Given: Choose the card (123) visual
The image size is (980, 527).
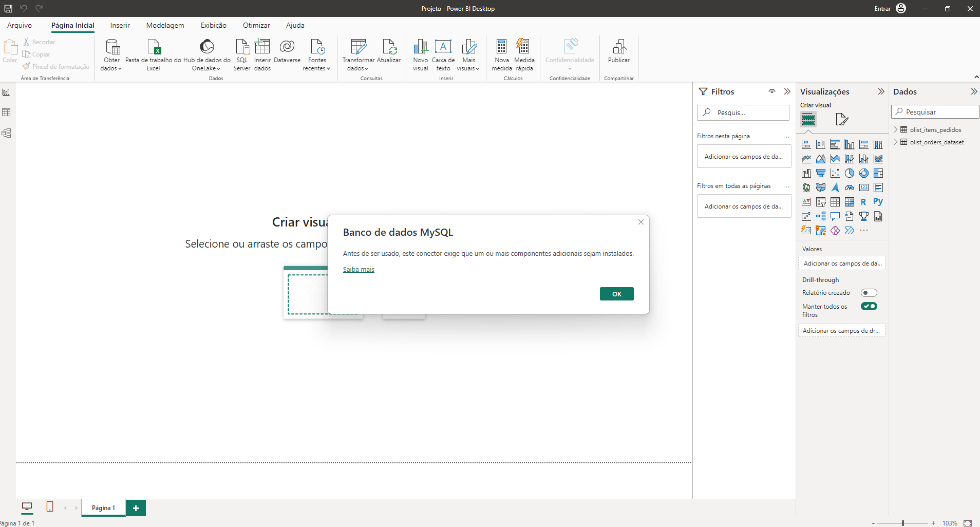Looking at the screenshot, I should tap(864, 187).
